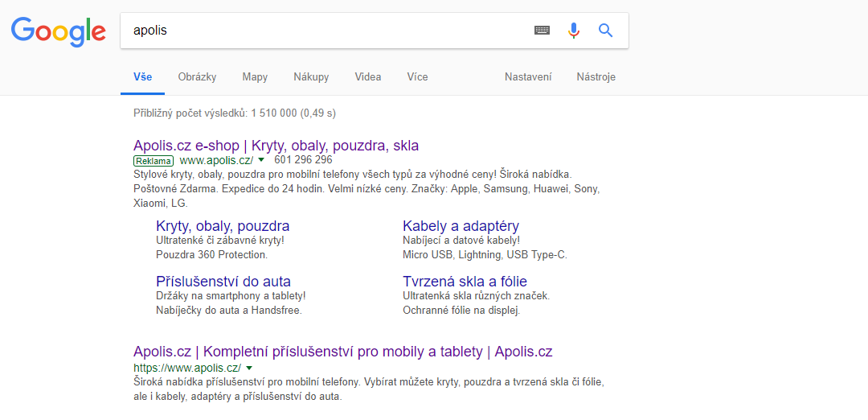Click text Ultratenké či zábavné kryty!
Image resolution: width=868 pixels, height=420 pixels.
pyautogui.click(x=220, y=241)
